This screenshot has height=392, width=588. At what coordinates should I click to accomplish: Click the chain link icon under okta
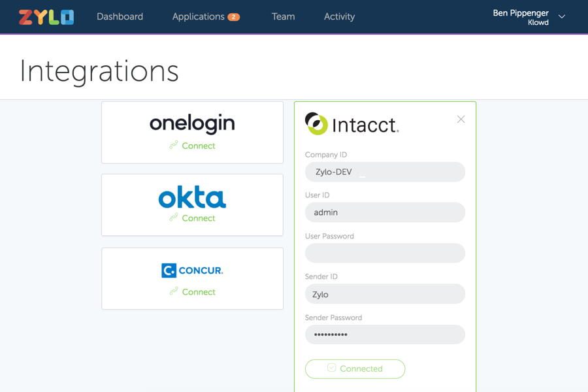coord(173,218)
